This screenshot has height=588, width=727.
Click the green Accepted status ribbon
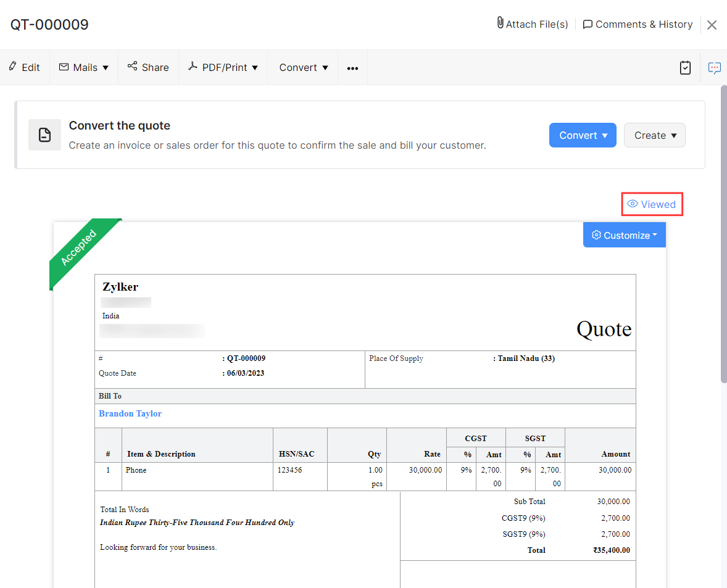pos(79,248)
